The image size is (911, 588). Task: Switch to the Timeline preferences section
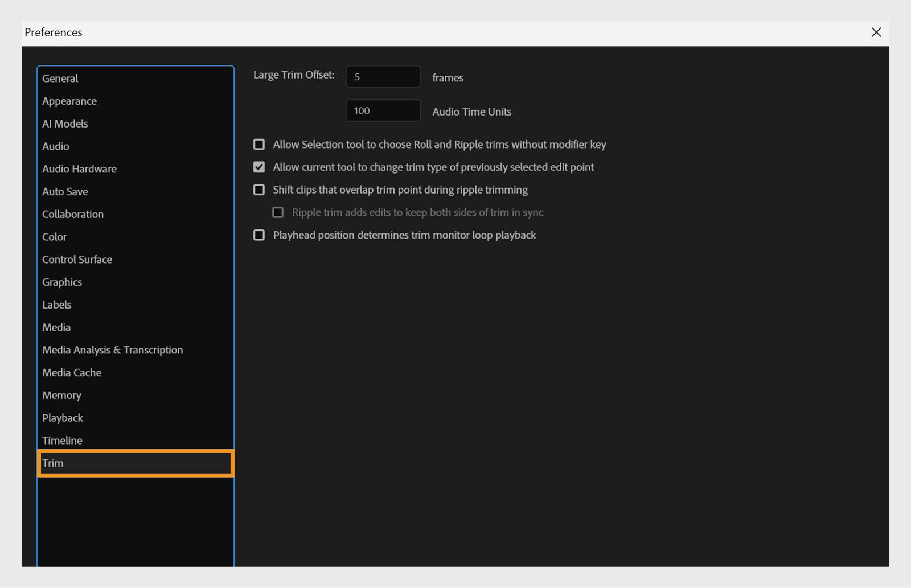coord(61,440)
